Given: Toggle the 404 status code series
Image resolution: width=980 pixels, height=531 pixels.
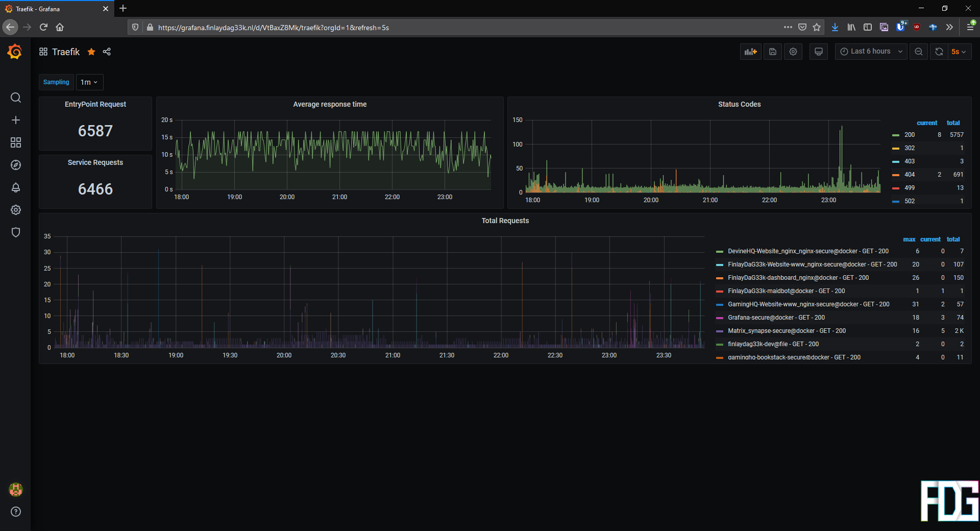Looking at the screenshot, I should pyautogui.click(x=909, y=175).
